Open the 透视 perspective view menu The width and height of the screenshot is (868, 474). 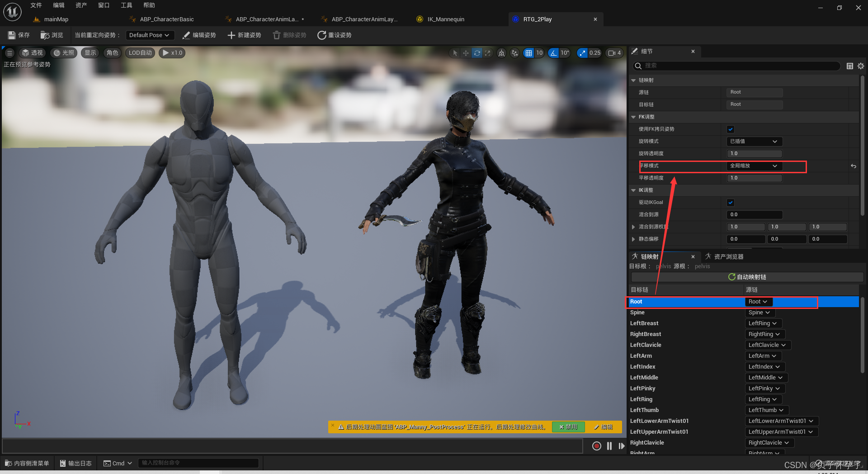click(x=33, y=53)
